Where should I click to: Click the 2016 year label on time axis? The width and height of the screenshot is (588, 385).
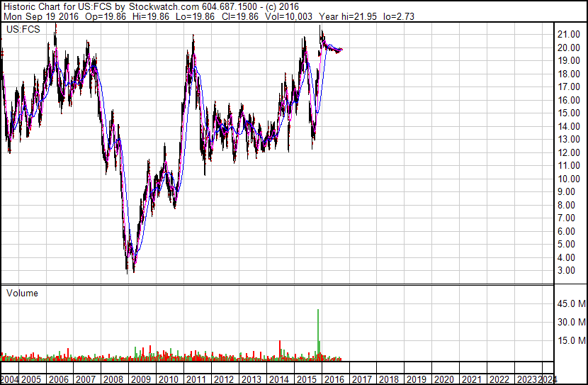(x=334, y=379)
